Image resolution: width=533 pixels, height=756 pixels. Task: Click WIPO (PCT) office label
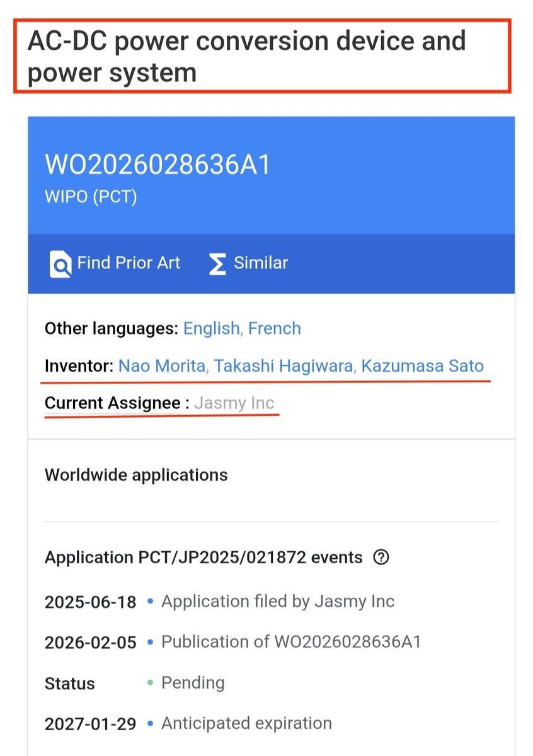click(91, 197)
